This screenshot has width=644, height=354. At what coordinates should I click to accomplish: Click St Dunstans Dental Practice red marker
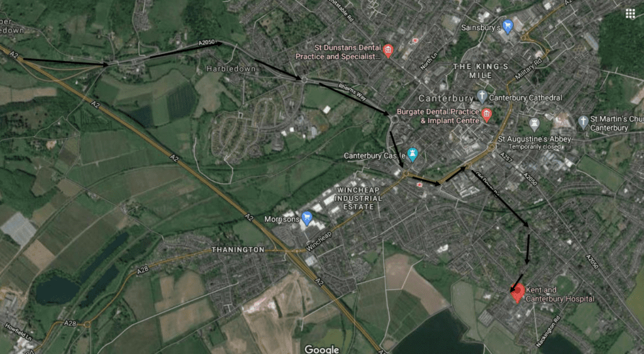387,51
